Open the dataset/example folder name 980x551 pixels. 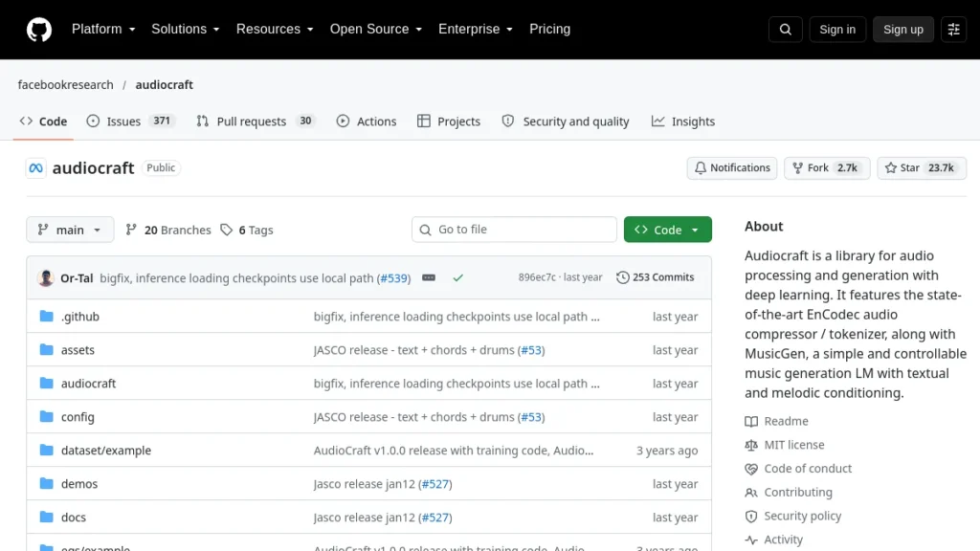(106, 450)
